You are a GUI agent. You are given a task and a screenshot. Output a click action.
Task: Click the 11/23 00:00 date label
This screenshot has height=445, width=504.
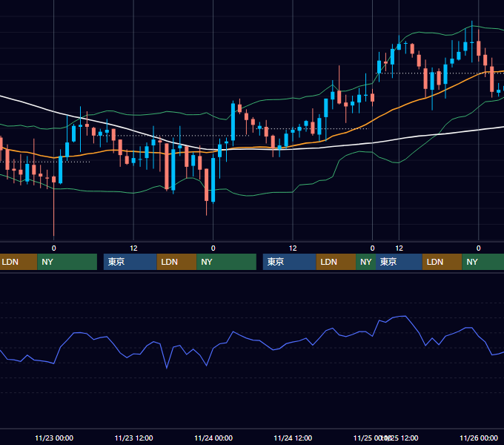click(x=54, y=438)
